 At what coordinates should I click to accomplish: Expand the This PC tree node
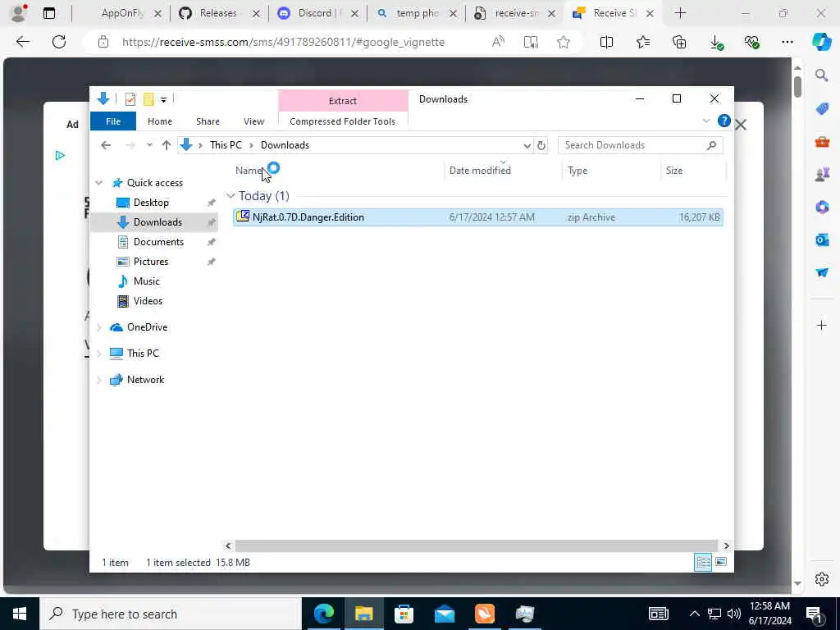coord(99,354)
